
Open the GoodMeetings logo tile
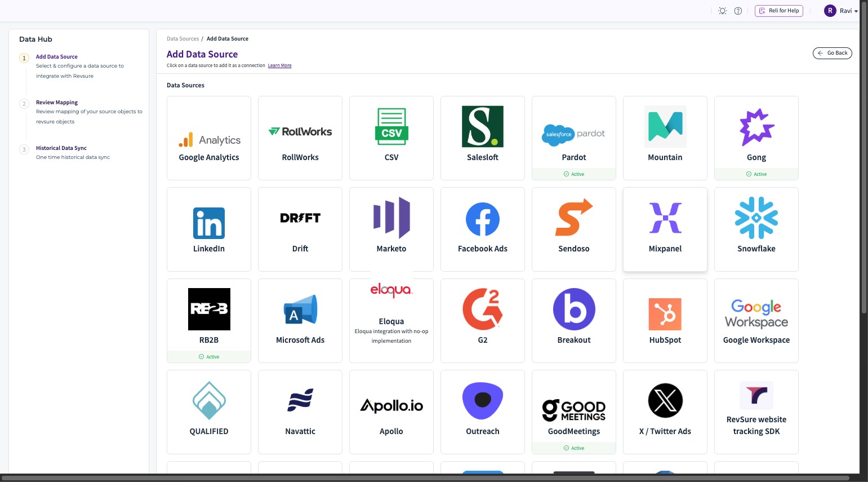[x=574, y=410]
